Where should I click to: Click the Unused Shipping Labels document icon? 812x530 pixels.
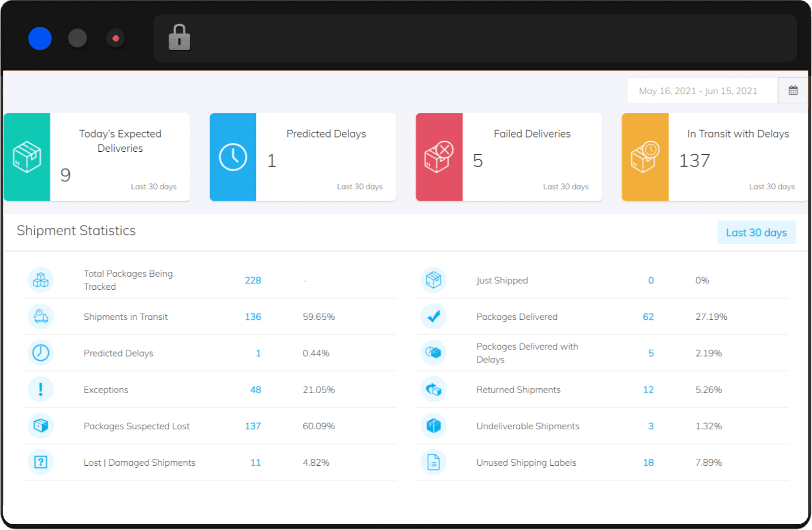pyautogui.click(x=433, y=462)
